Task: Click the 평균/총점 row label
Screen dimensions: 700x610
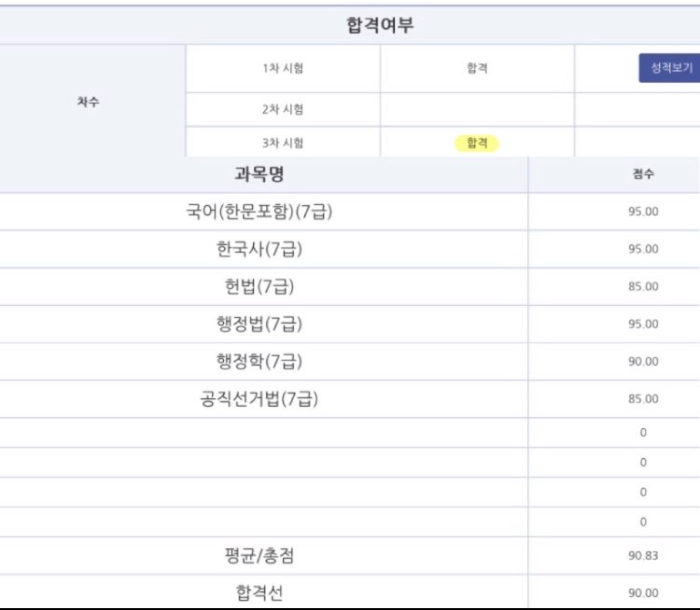Action: coord(259,556)
